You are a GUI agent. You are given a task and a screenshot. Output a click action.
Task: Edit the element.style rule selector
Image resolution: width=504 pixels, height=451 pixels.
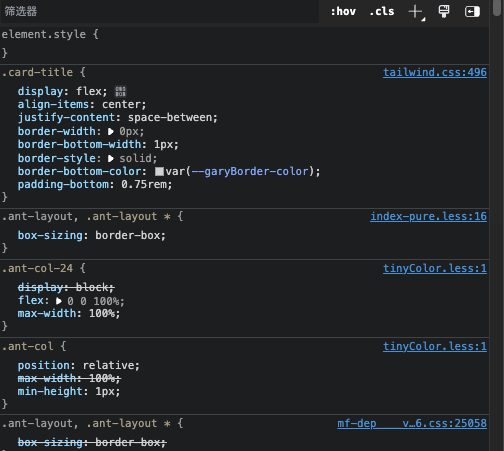click(x=44, y=34)
